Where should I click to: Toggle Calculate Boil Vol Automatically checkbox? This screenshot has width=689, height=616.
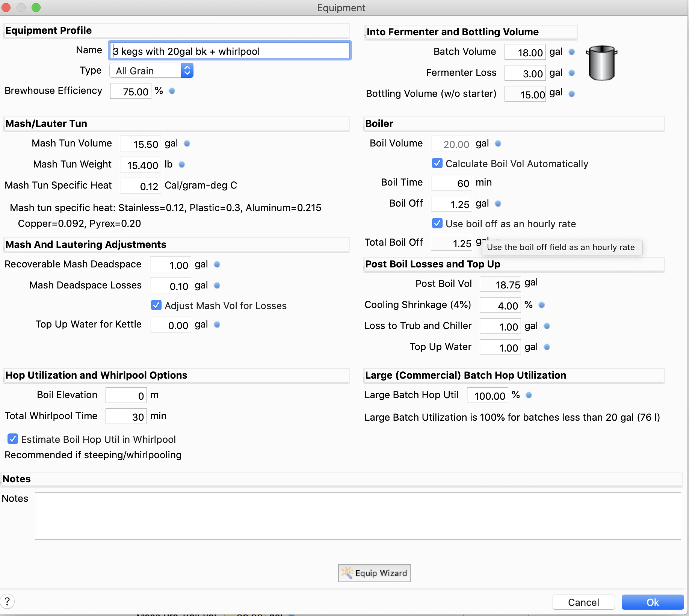coord(437,163)
